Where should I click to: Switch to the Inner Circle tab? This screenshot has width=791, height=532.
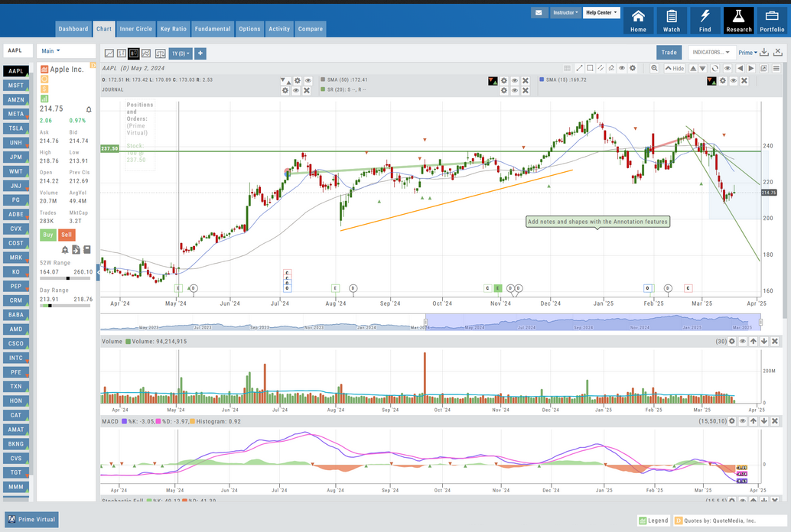[x=135, y=29]
